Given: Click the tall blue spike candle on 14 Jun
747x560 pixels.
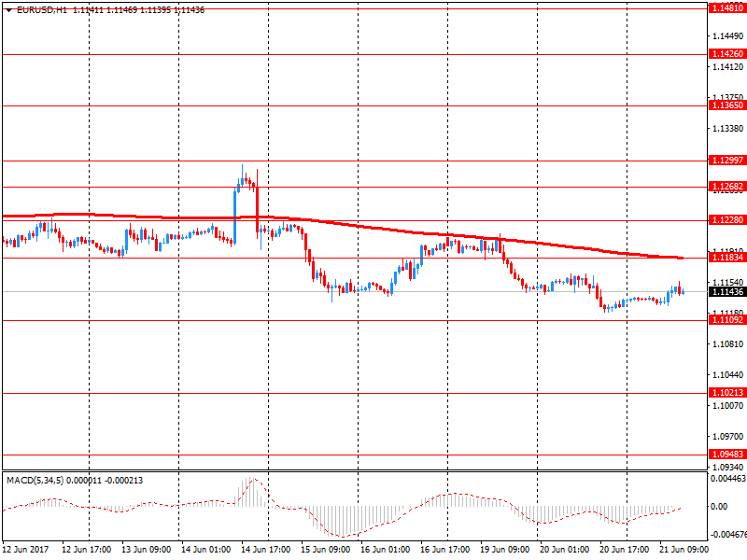Looking at the screenshot, I should [235, 217].
